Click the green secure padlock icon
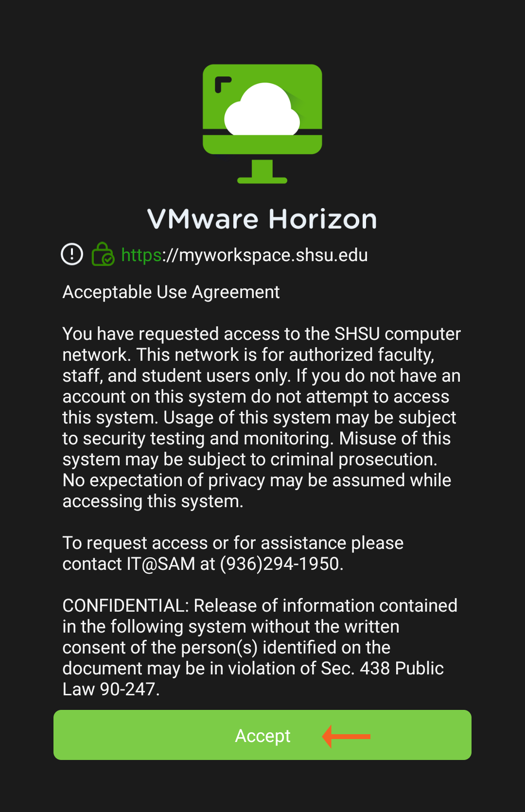The image size is (525, 812). pyautogui.click(x=103, y=254)
